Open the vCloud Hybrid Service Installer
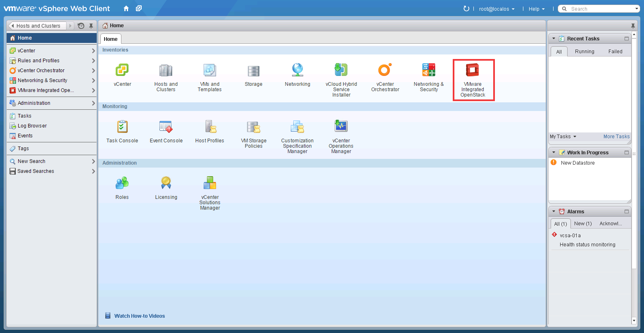644x333 pixels. pyautogui.click(x=341, y=71)
